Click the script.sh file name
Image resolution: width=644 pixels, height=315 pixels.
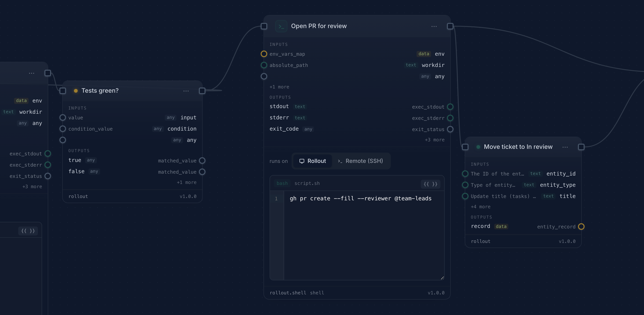pyautogui.click(x=307, y=183)
